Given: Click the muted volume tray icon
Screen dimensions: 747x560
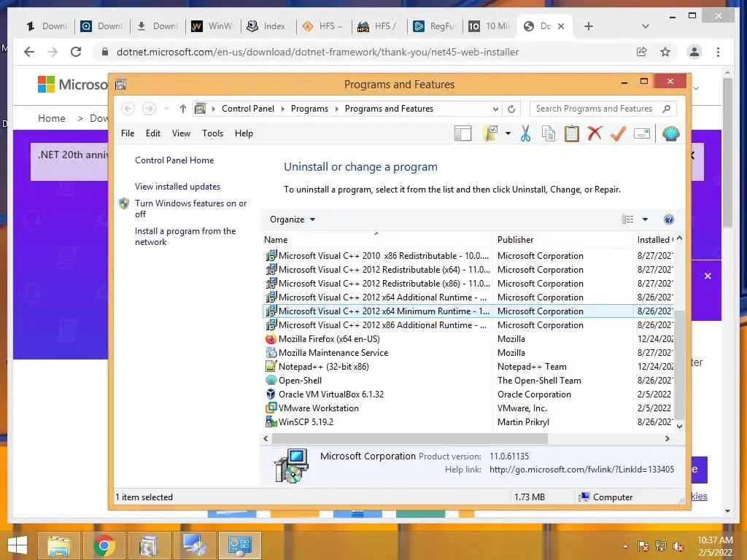Looking at the screenshot, I should pos(678,546).
